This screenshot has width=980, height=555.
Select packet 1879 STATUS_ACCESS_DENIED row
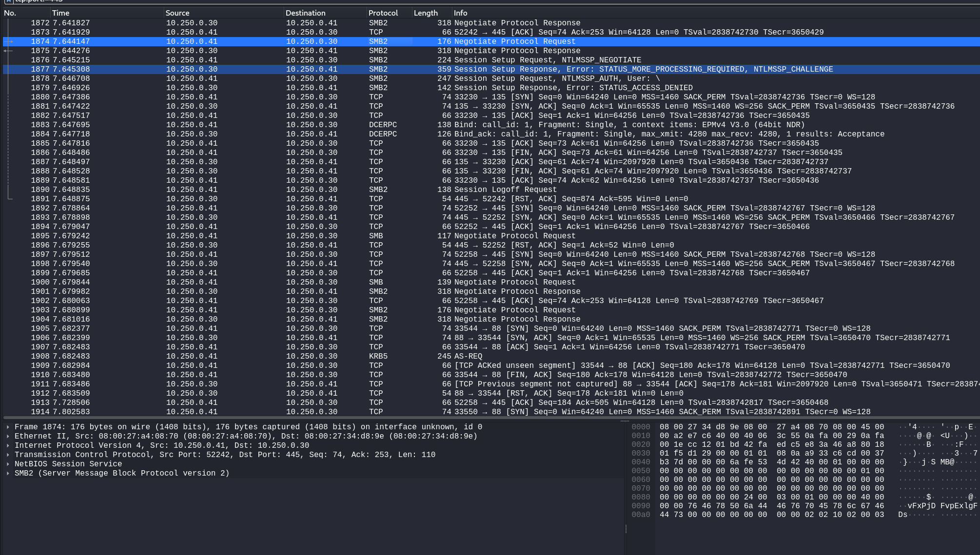coord(491,88)
